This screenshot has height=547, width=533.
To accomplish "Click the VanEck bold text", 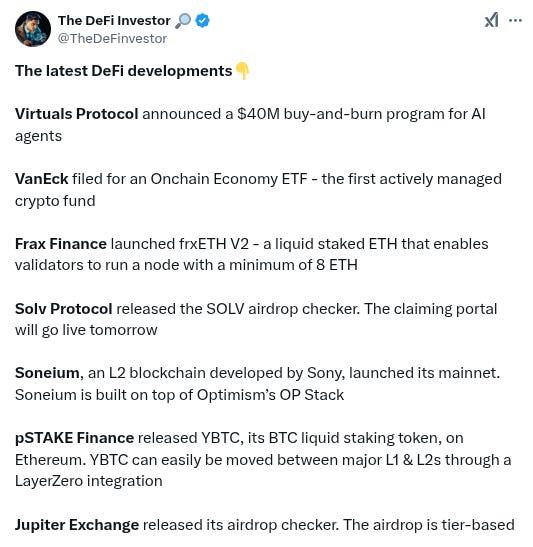I will (x=42, y=179).
